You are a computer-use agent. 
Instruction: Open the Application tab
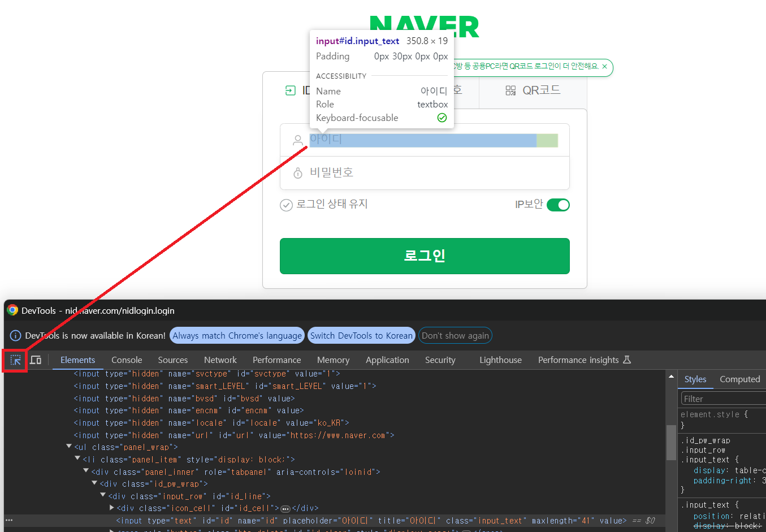point(387,360)
